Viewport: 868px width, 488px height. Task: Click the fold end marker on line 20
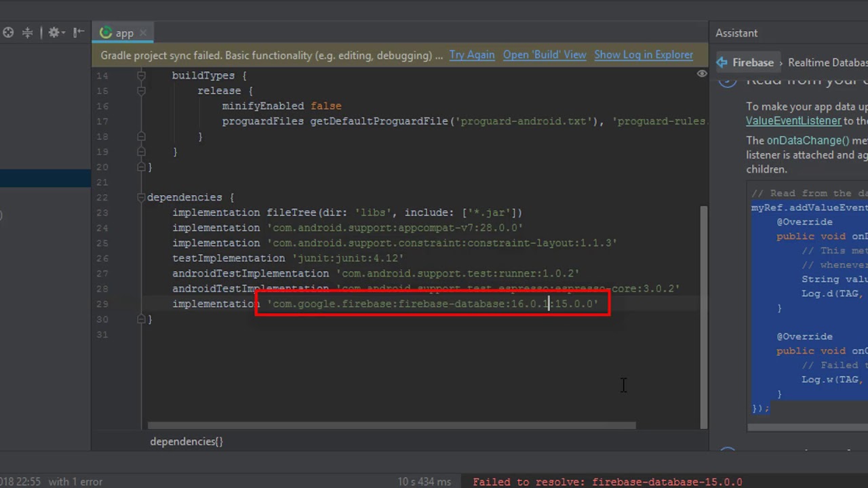(141, 167)
